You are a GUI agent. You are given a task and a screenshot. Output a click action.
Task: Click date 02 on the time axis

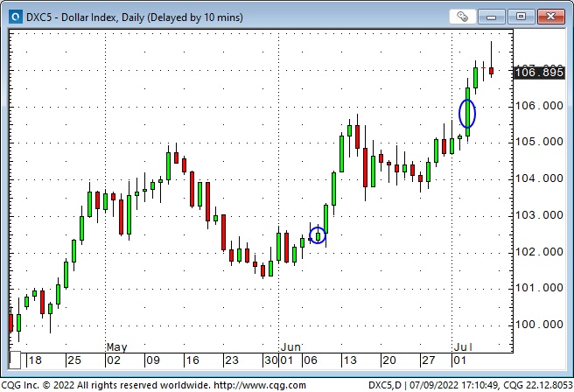114,360
